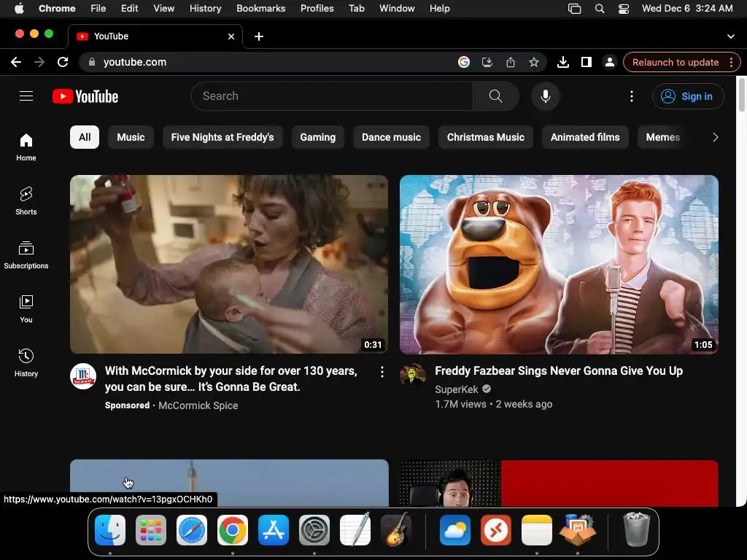
Task: Select the Christmas Music chip
Action: pyautogui.click(x=485, y=137)
